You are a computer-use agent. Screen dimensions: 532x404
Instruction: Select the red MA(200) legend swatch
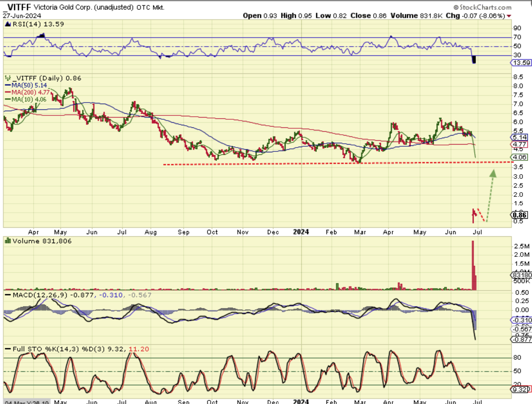[8, 92]
